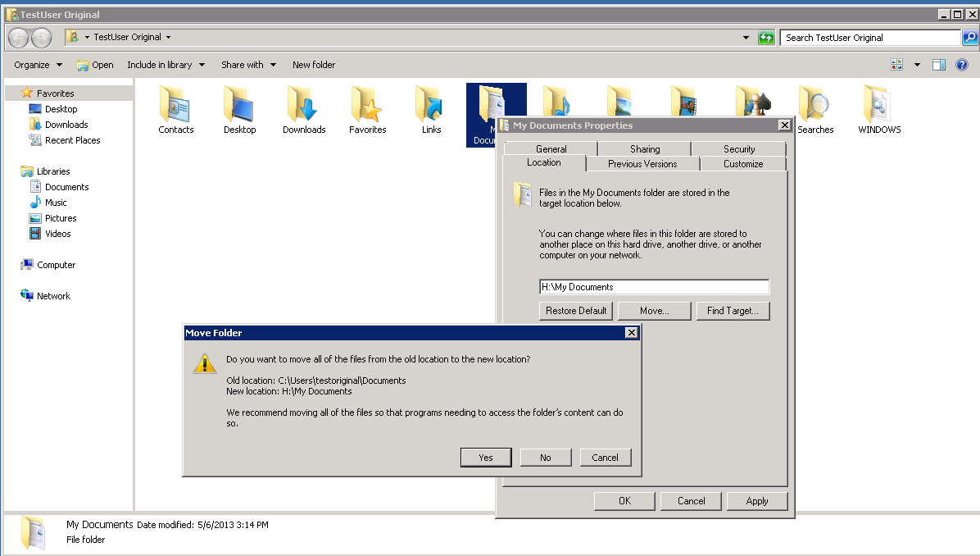Select the My Music folder icon
This screenshot has height=556, width=980.
[x=558, y=100]
